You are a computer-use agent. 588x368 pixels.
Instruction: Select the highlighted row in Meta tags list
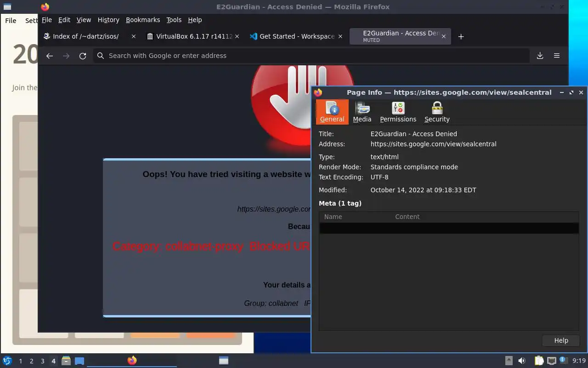pyautogui.click(x=449, y=228)
